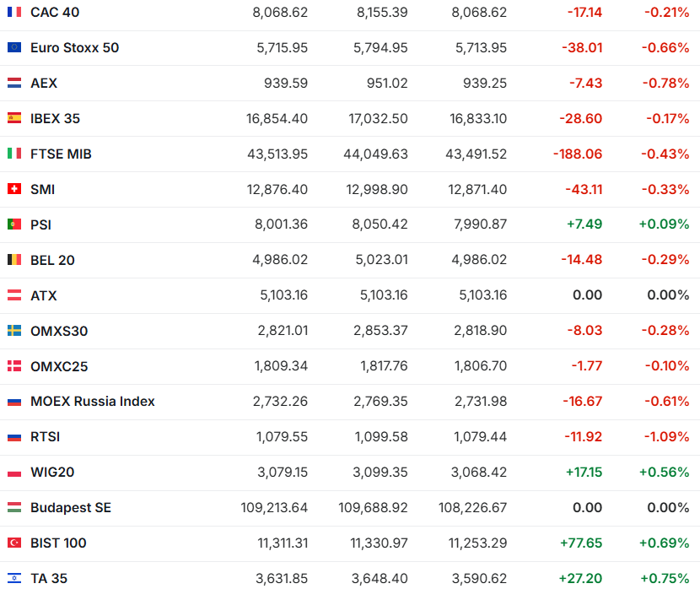The image size is (700, 589).
Task: Select the Budapest SE index name
Action: point(71,508)
